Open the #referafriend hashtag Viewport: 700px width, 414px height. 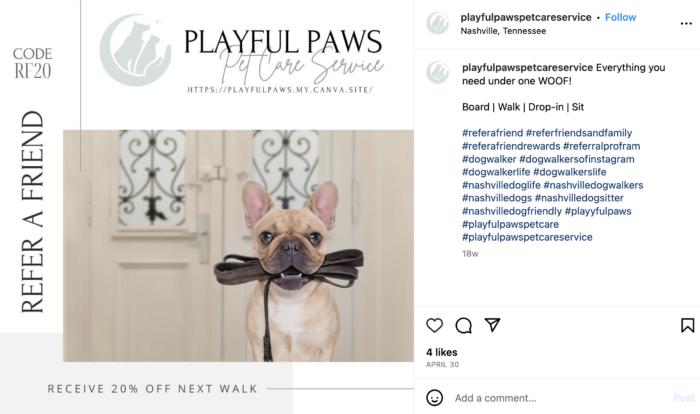pyautogui.click(x=492, y=133)
